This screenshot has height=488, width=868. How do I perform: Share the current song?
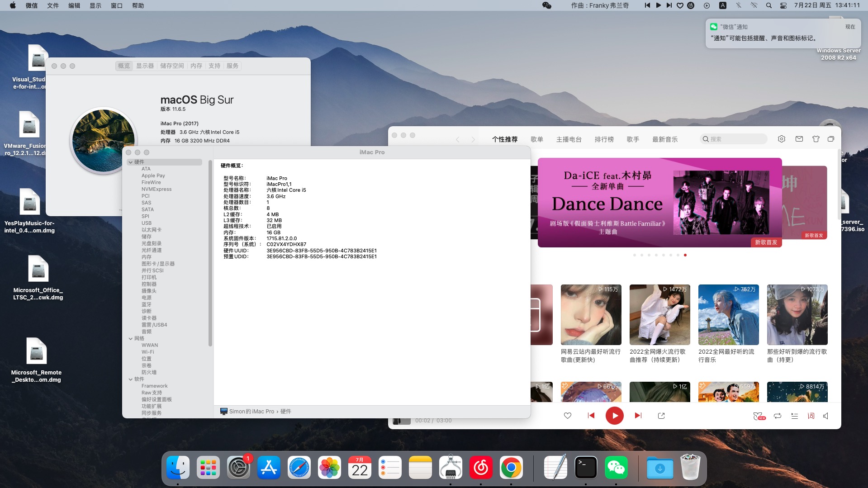coord(661,416)
